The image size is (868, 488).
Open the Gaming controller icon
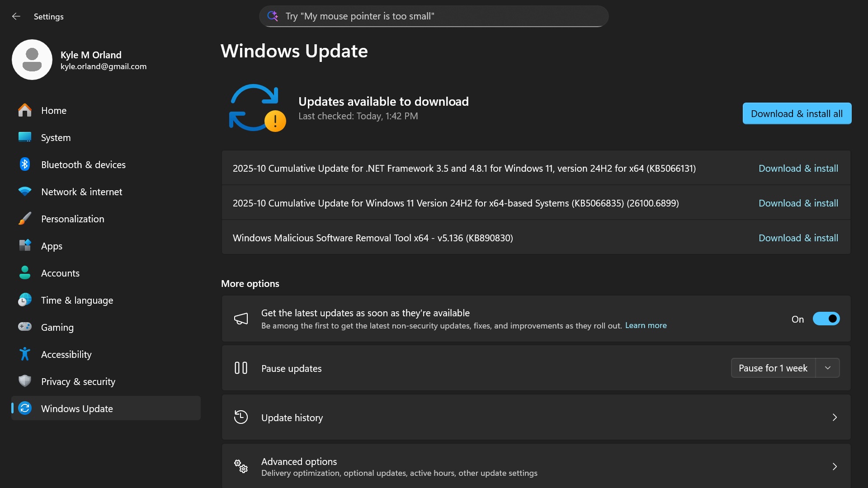point(25,327)
